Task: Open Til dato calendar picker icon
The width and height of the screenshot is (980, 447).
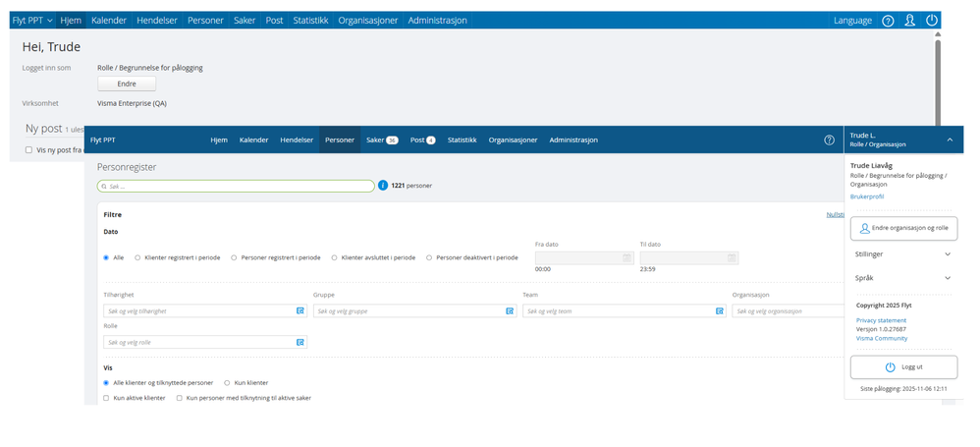Action: 732,257
